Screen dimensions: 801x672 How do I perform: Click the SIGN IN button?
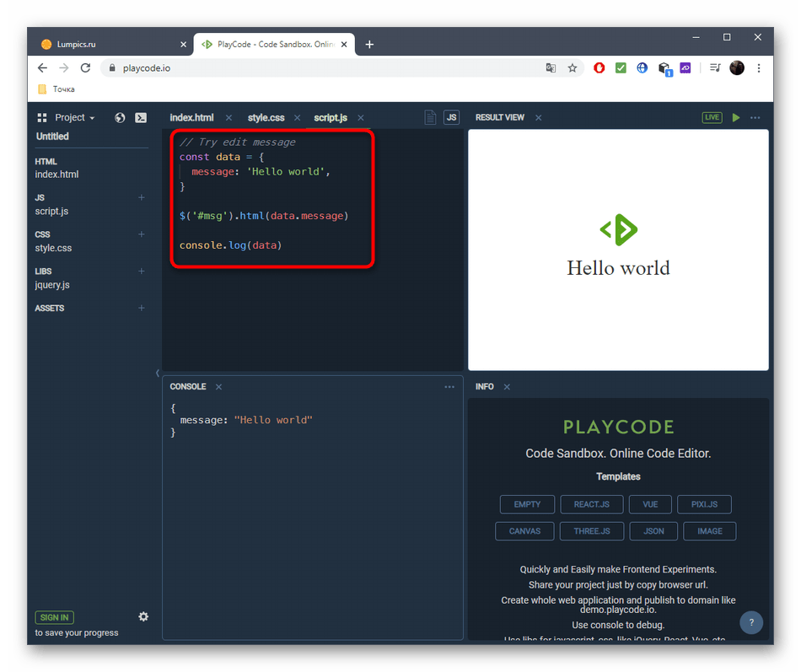click(55, 617)
